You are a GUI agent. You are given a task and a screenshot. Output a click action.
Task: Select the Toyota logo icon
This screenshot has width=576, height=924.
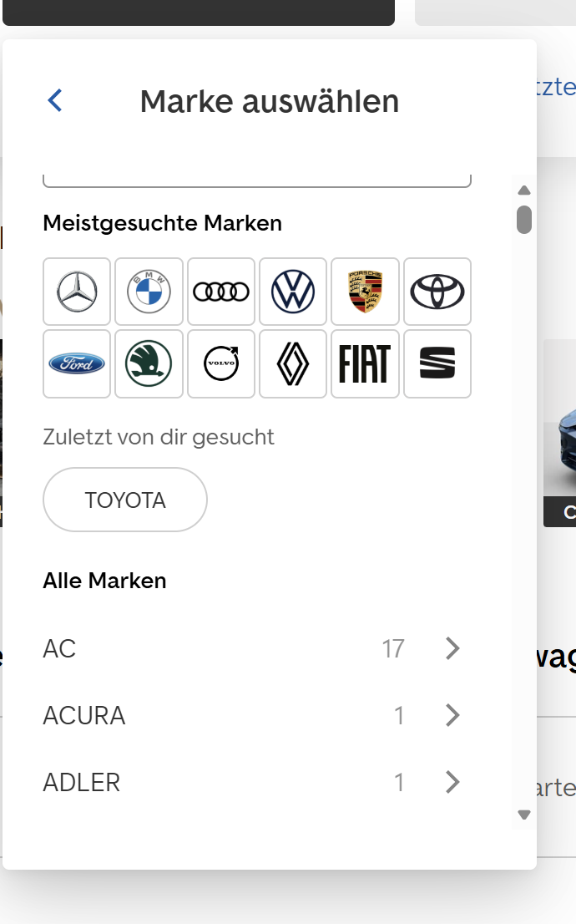[x=437, y=292]
